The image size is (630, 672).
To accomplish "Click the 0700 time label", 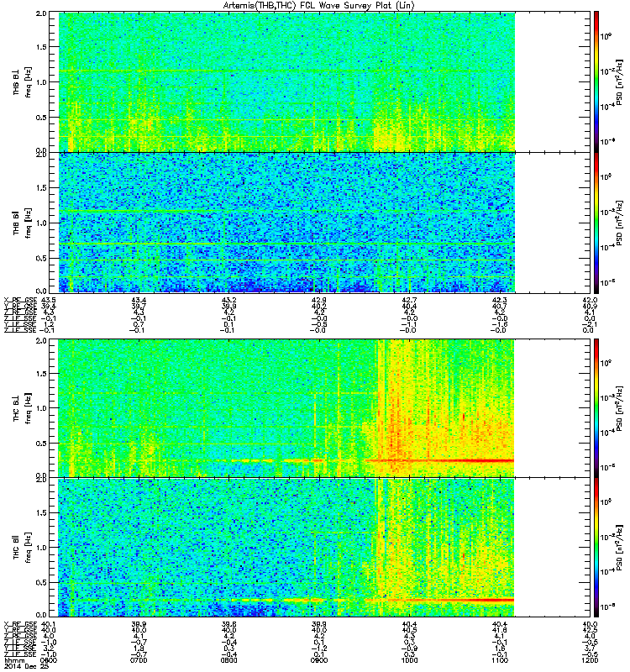I will tap(139, 660).
